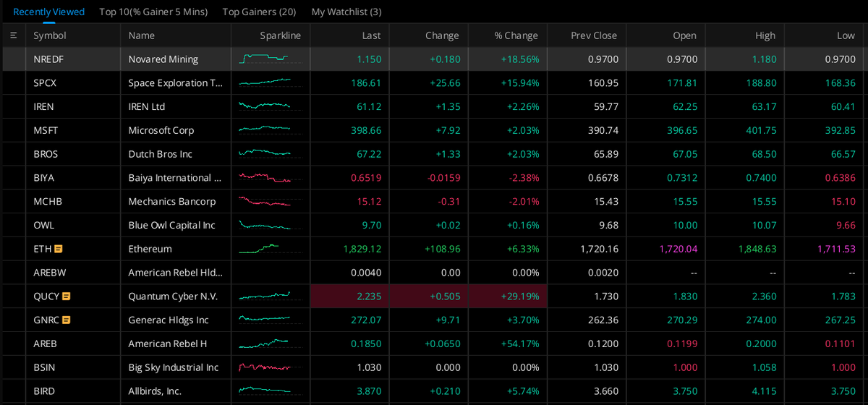Sort by the Low column header
The height and width of the screenshot is (405, 868).
tap(846, 35)
